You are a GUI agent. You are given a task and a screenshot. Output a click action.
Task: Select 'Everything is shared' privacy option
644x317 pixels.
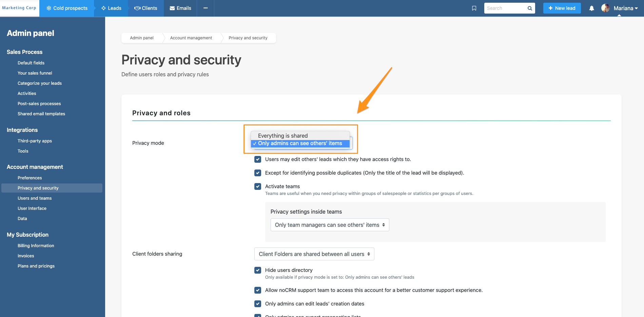[283, 136]
